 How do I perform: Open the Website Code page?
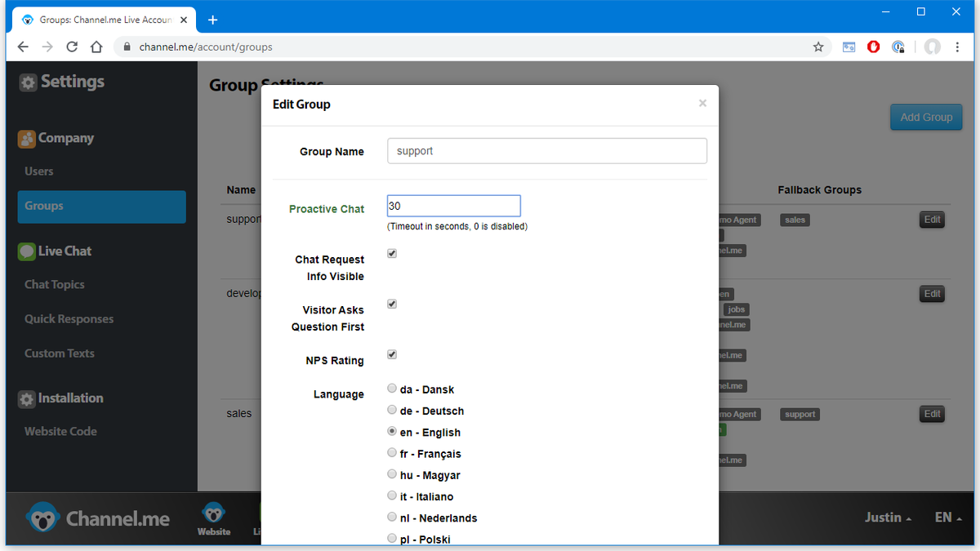(x=60, y=432)
